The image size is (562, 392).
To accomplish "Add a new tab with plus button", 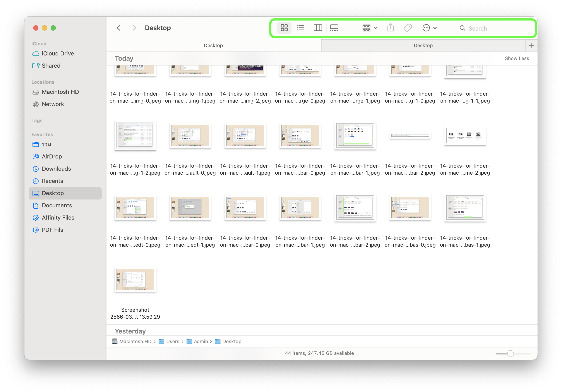I will 531,46.
